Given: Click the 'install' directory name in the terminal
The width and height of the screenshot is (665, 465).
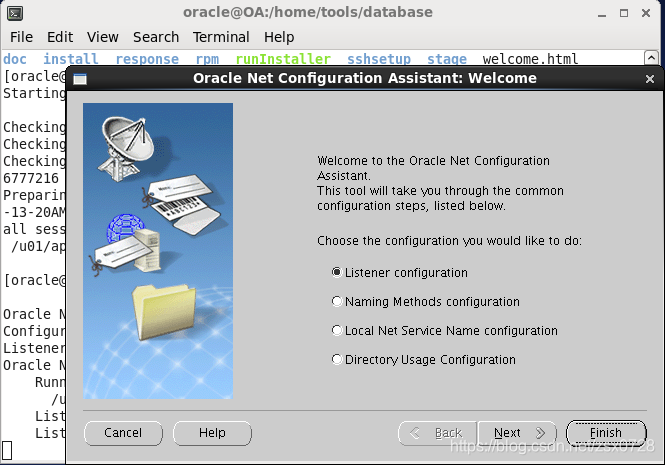Looking at the screenshot, I should point(71,59).
